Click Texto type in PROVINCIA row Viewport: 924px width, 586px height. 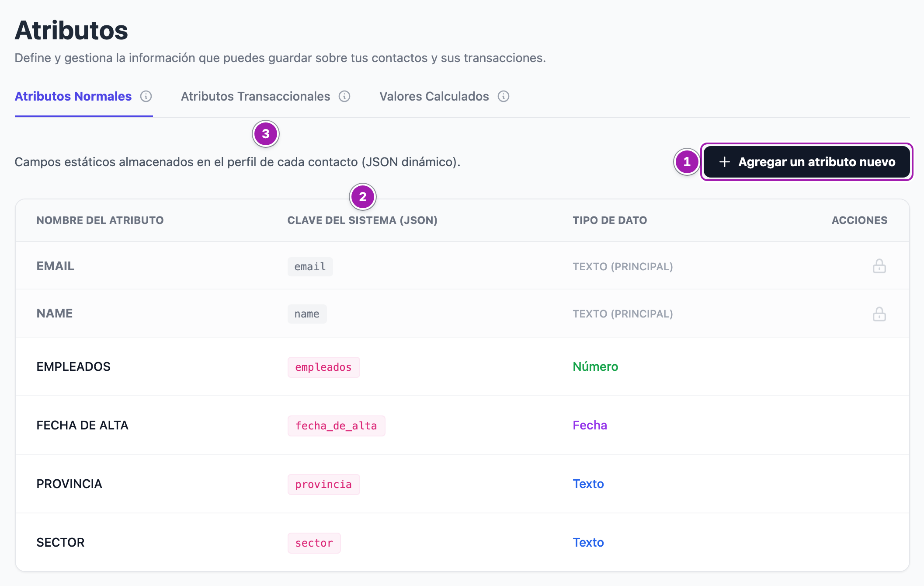588,484
